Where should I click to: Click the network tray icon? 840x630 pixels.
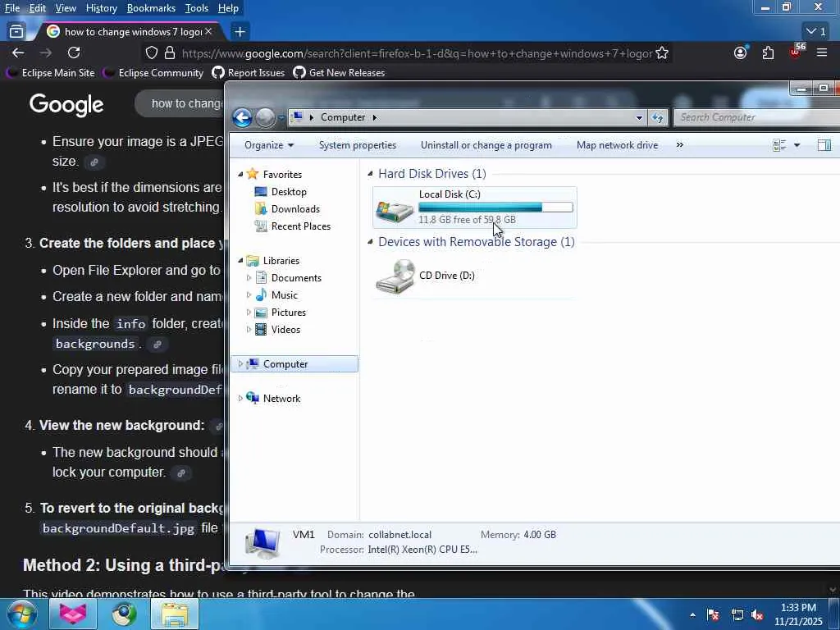737,615
